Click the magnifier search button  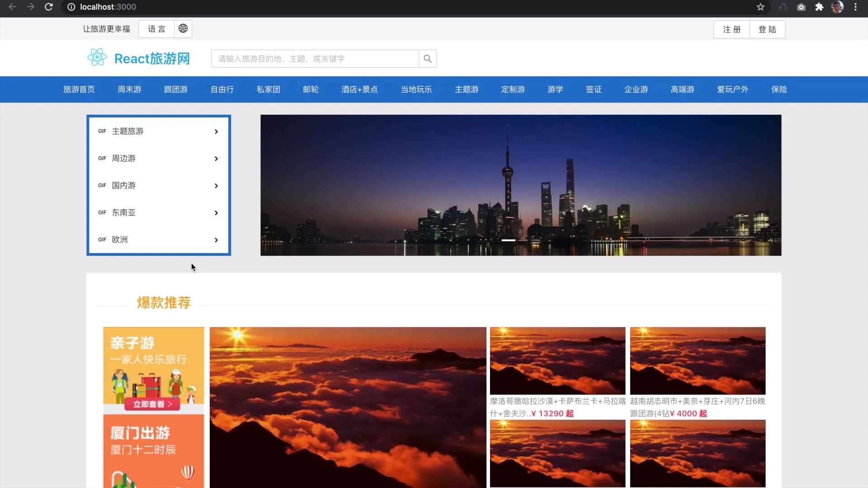pos(428,59)
